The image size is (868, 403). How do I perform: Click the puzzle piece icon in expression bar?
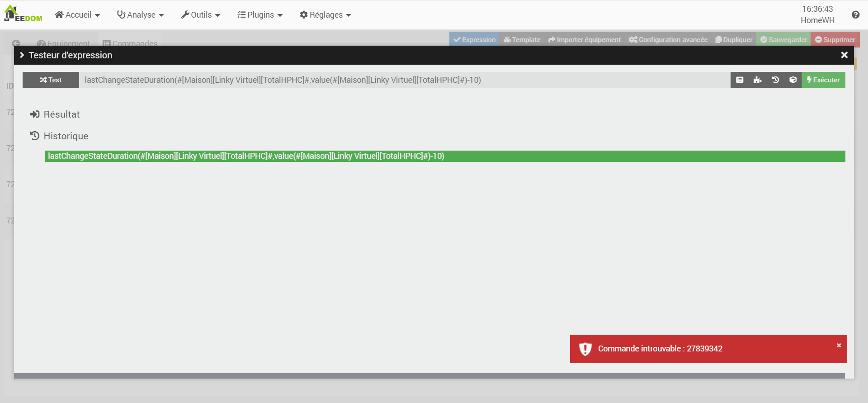pos(758,80)
